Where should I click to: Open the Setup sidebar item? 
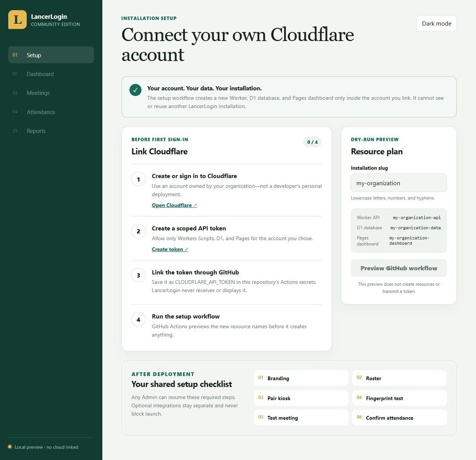tap(51, 55)
